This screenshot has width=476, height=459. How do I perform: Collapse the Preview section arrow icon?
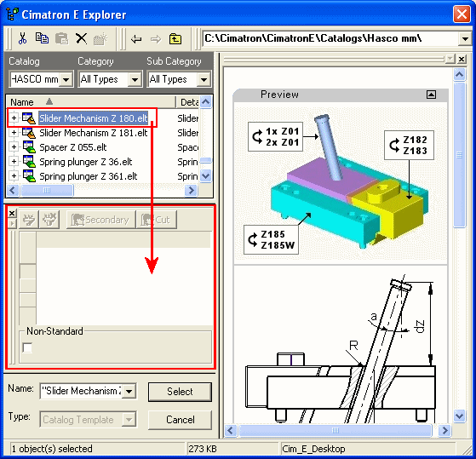(431, 95)
